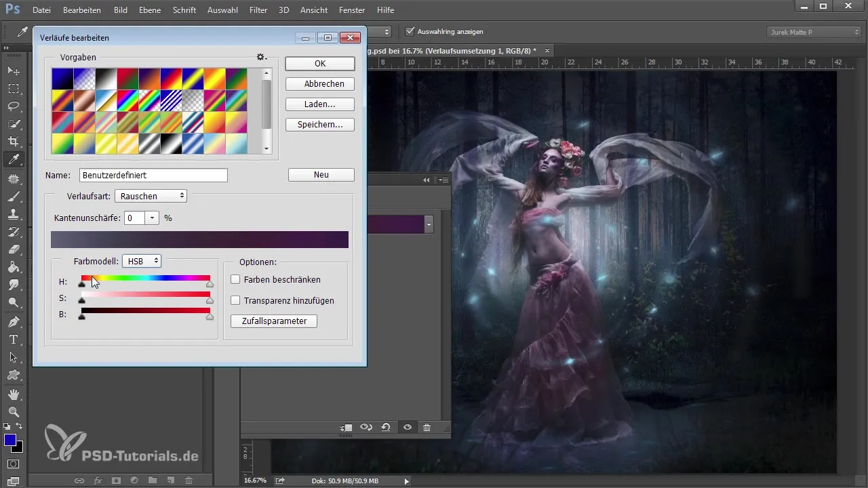
Task: Click view previous state icon
Action: click(x=366, y=428)
